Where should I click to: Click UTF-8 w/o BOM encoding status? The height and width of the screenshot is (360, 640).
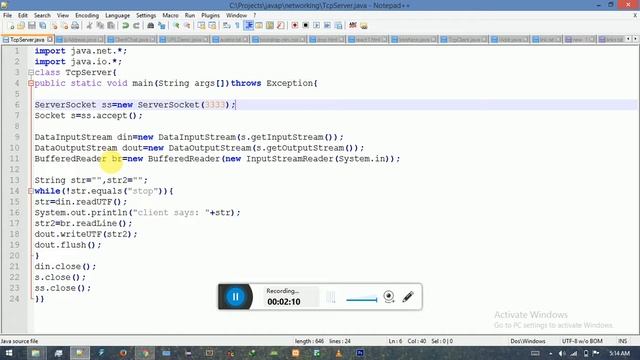point(582,341)
